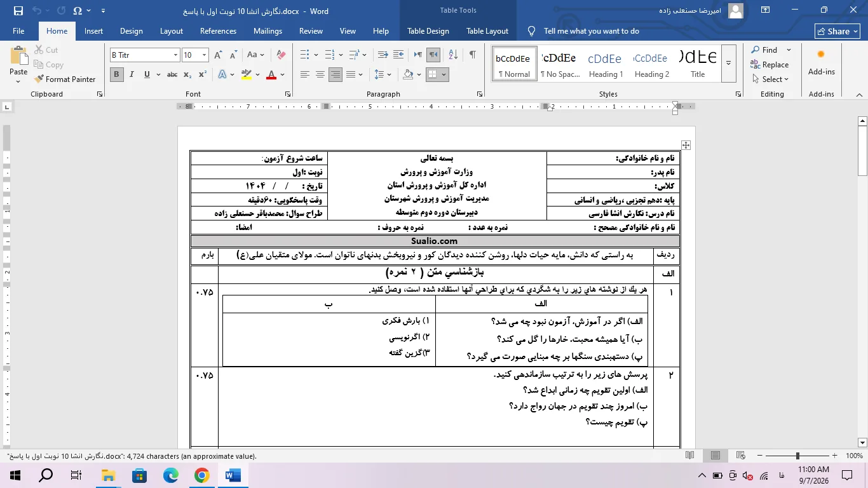This screenshot has height=488, width=868.
Task: Click the Share button
Action: tap(837, 31)
